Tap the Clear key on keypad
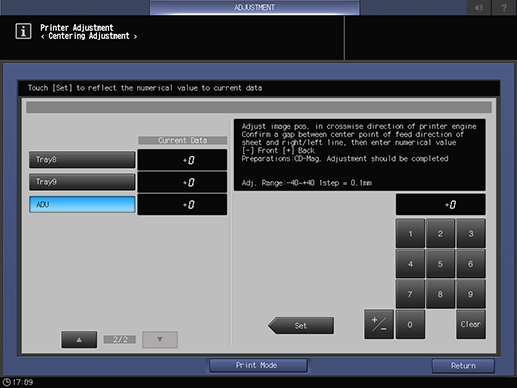Screen dimensions: 517x388 coord(471,324)
